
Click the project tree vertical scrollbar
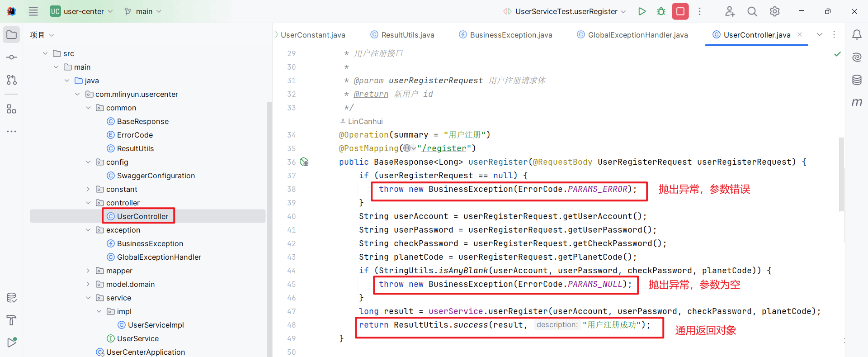point(269,229)
